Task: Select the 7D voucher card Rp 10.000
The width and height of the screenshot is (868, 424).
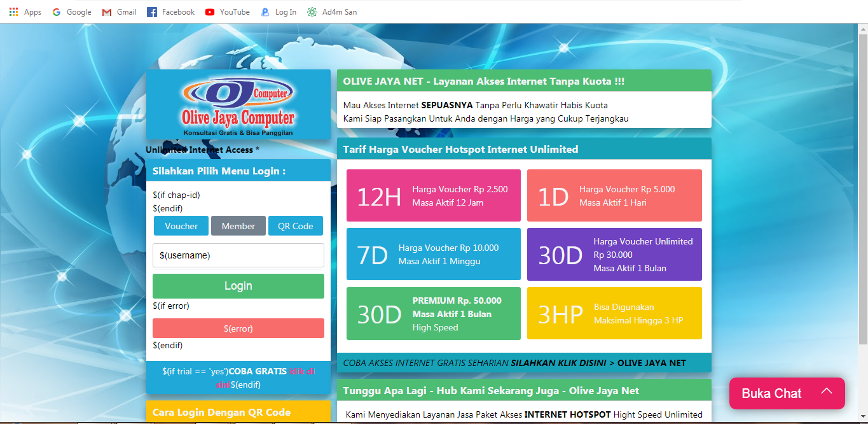Action: (434, 254)
